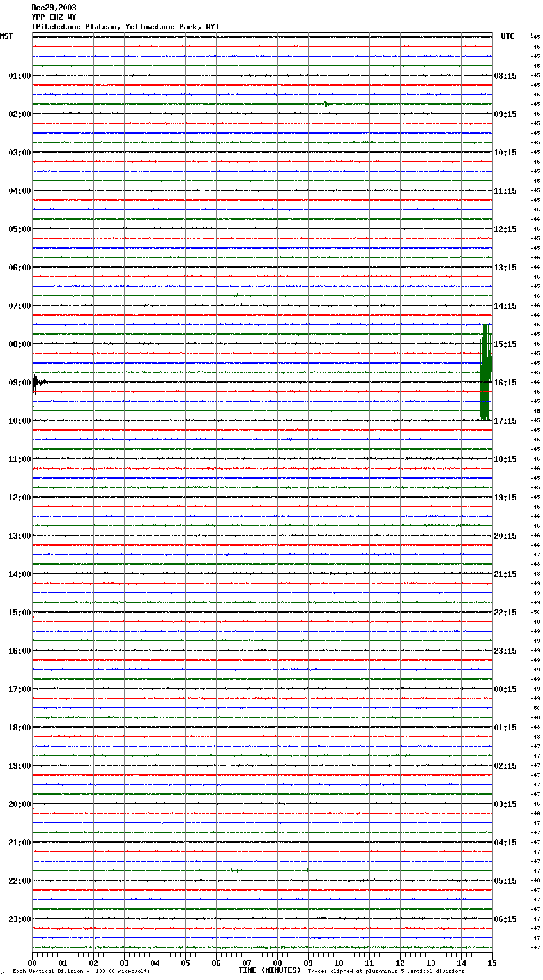543x980 pixels.
Task: Select the 08:00 MST time label
Action: click(19, 344)
